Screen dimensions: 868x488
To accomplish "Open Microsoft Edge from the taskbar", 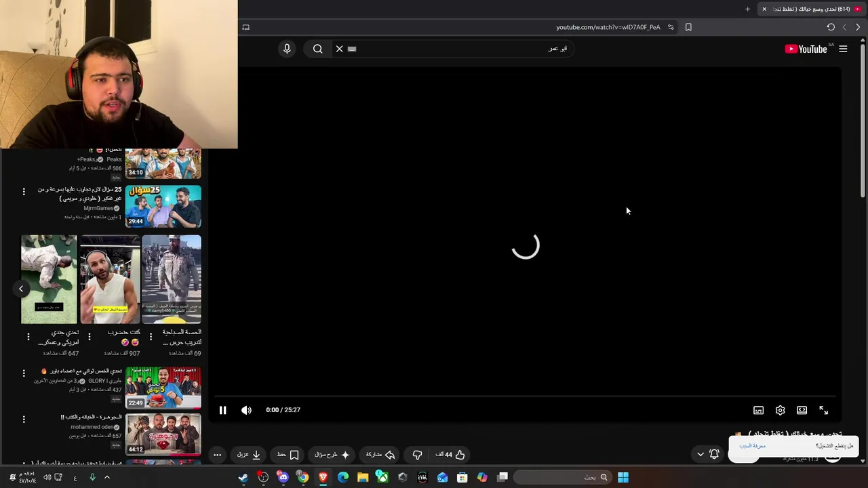I will click(343, 477).
